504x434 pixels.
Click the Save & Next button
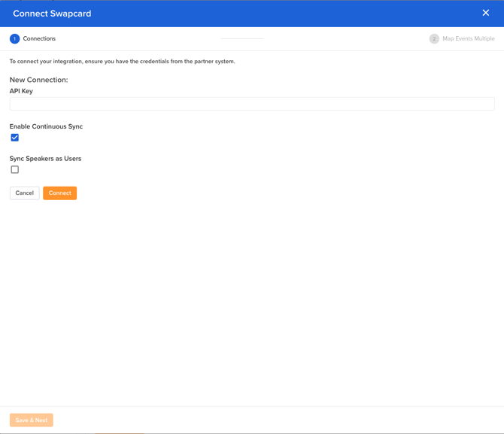tap(31, 420)
